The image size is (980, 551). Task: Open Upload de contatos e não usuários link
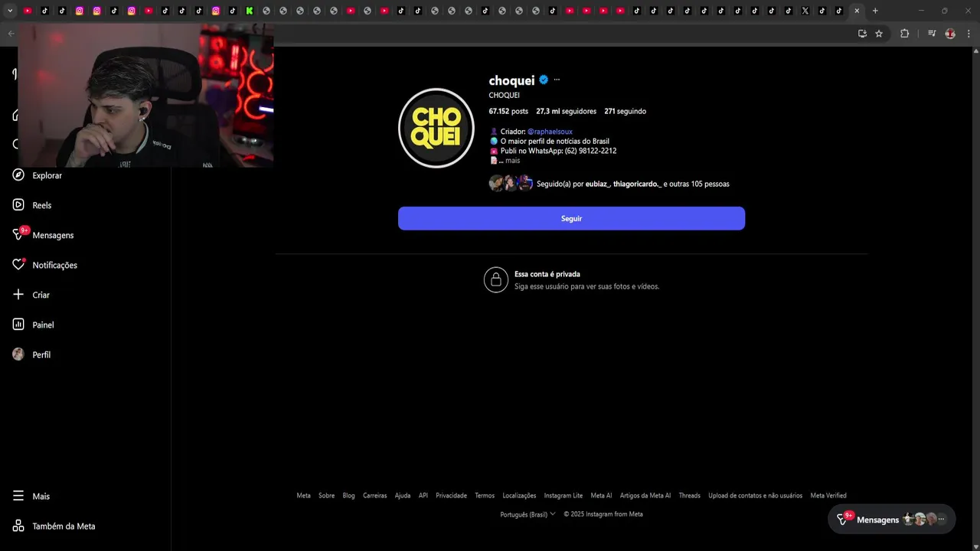tap(756, 495)
